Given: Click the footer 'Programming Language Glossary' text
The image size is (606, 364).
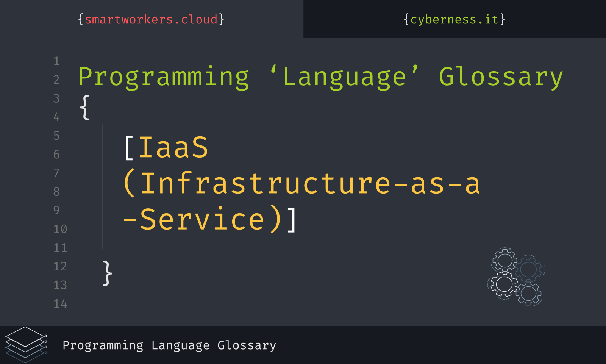Looking at the screenshot, I should 169,345.
